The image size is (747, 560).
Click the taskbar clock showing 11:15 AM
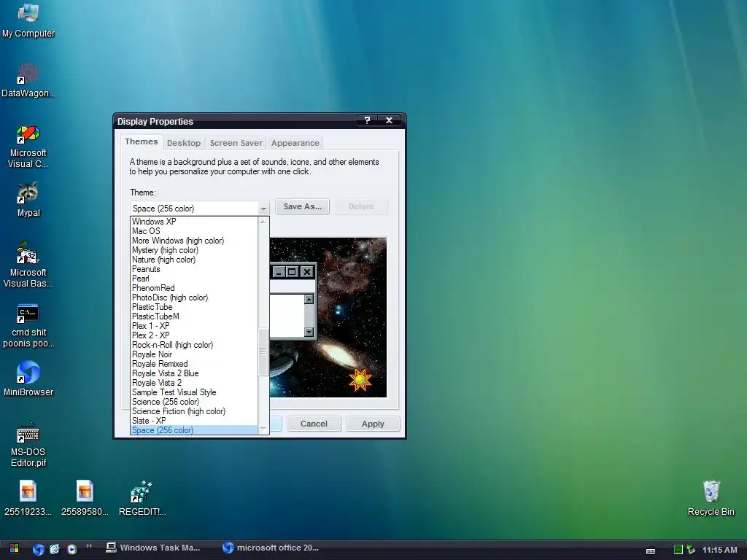719,550
